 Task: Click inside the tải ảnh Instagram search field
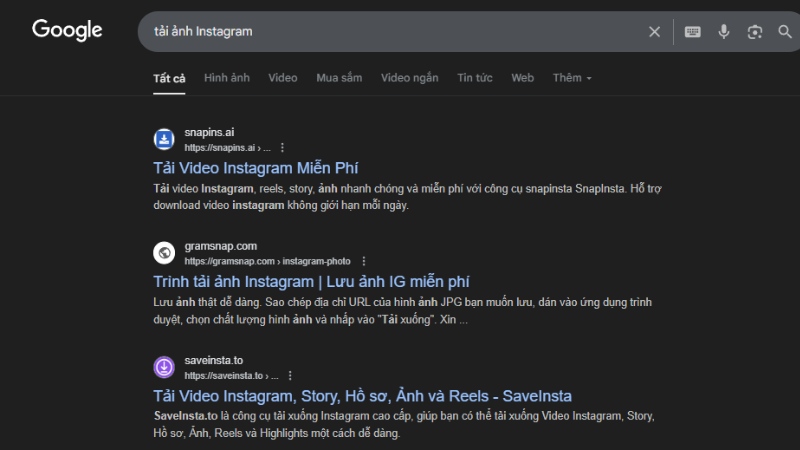point(400,32)
